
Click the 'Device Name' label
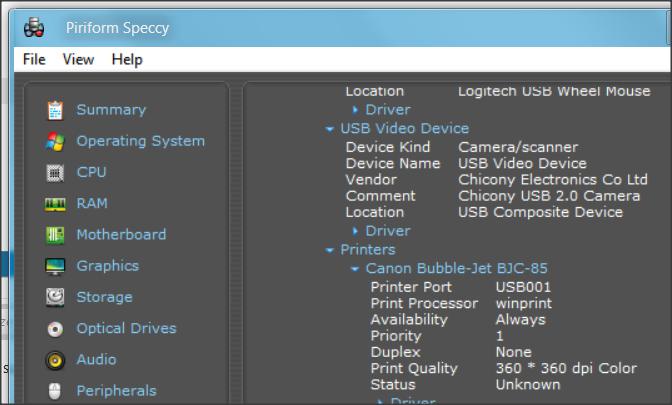[393, 164]
